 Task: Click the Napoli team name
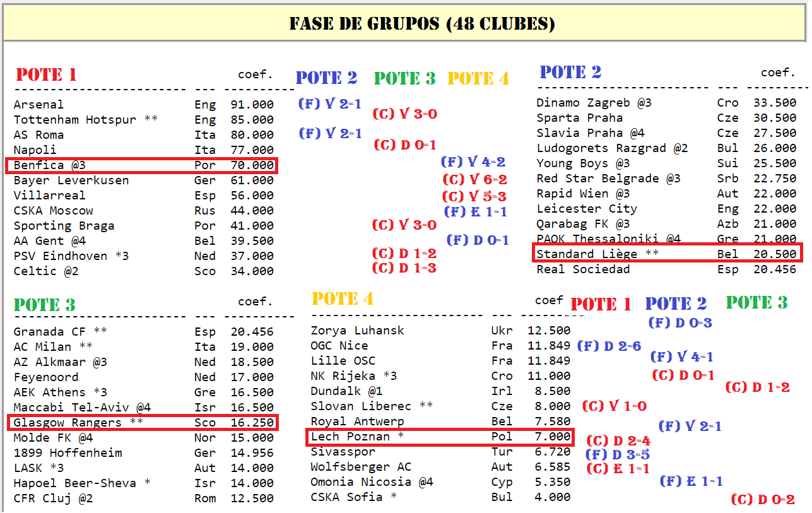tap(35, 150)
